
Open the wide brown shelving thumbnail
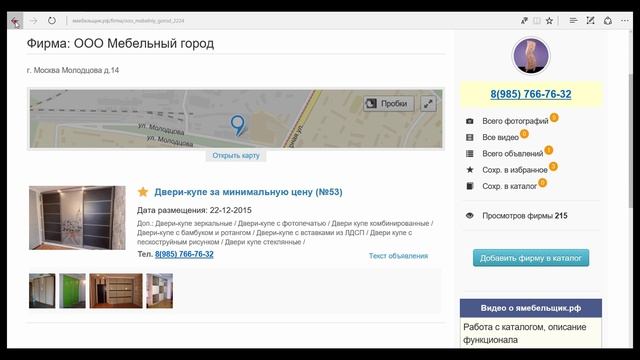[116, 291]
